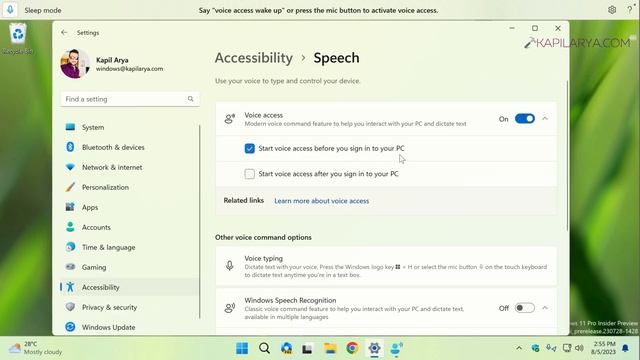Click the settings content vertical scrollbar

click(x=567, y=156)
